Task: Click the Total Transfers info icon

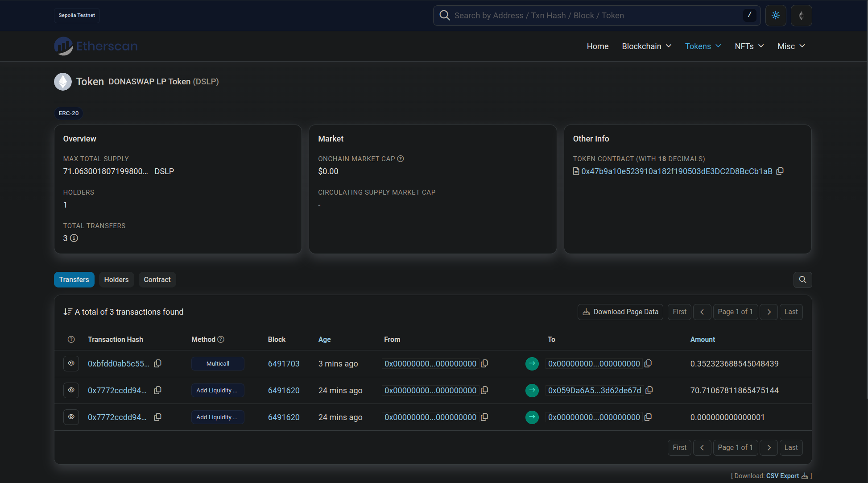Action: [74, 238]
